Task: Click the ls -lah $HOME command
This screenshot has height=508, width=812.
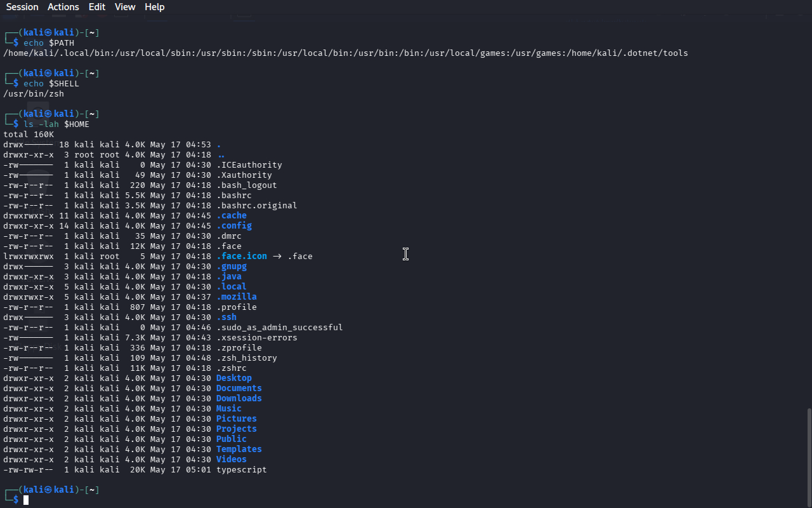Action: coord(56,124)
